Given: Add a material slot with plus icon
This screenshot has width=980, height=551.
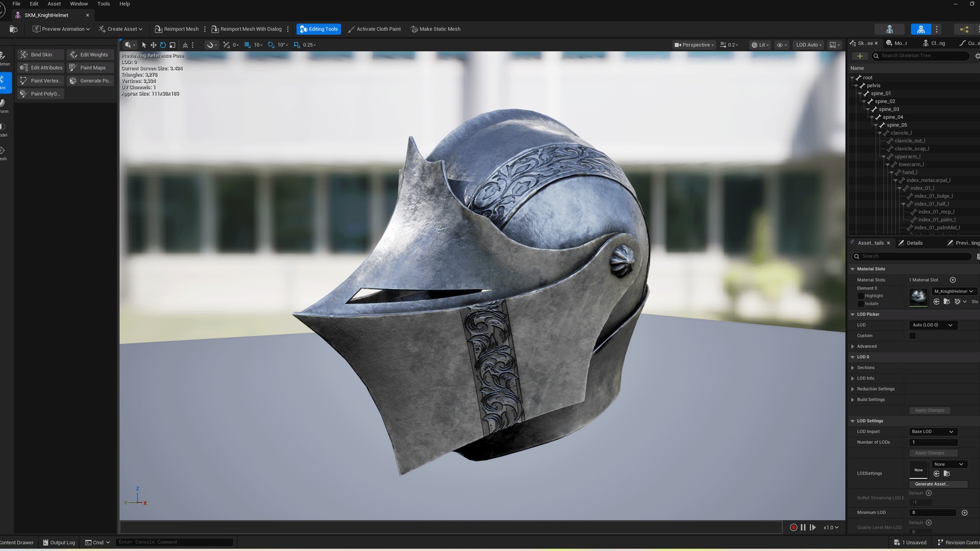Looking at the screenshot, I should click(952, 280).
